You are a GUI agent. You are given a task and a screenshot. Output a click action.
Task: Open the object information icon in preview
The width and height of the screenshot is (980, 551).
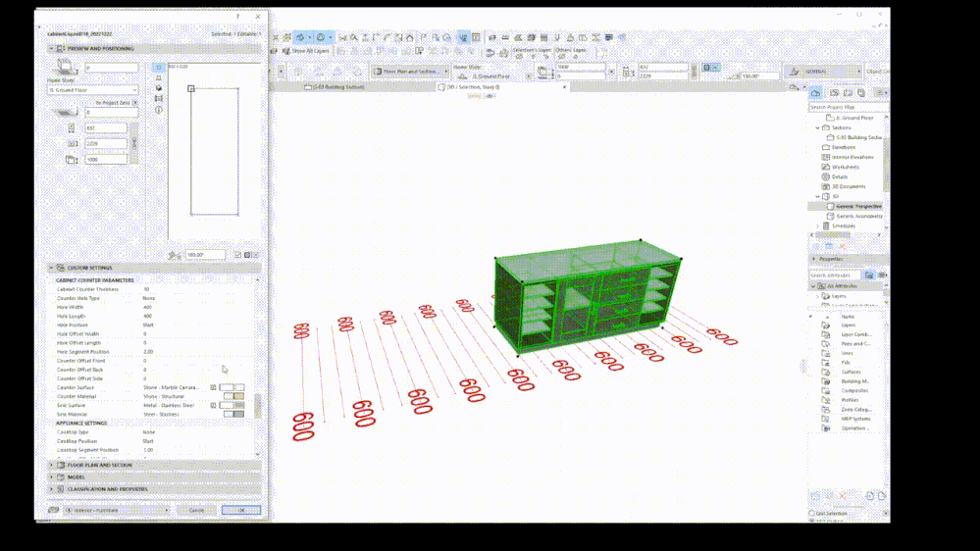pyautogui.click(x=159, y=110)
